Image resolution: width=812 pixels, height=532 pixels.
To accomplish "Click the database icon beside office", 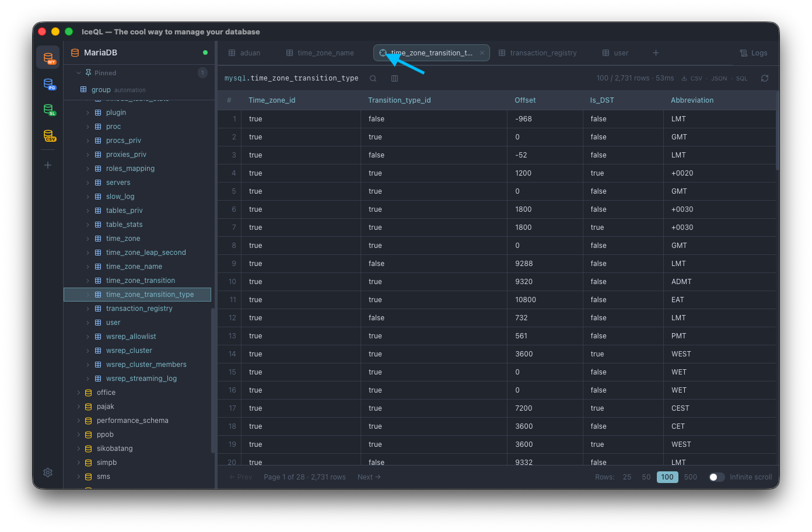I will [x=89, y=393].
